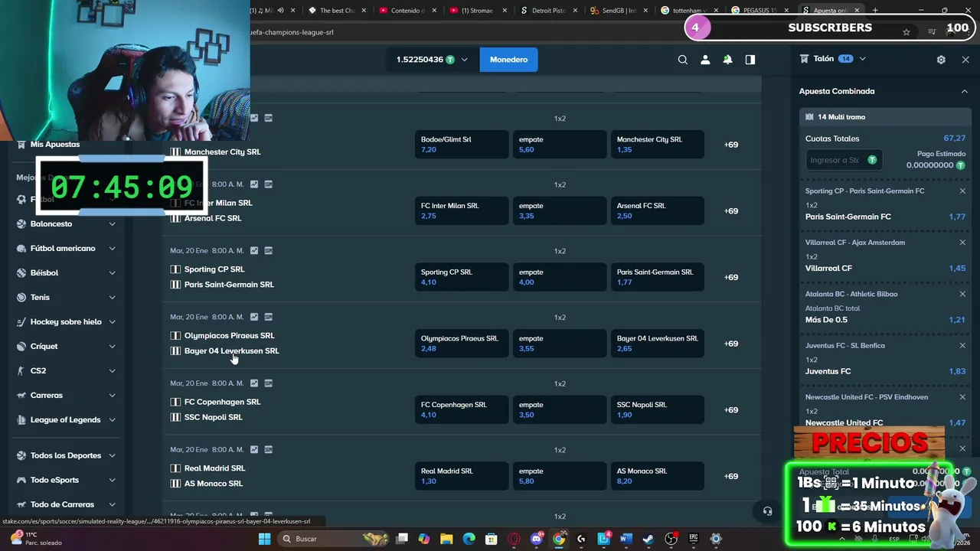Open SGM icon for Sporting CP match

coord(268,250)
